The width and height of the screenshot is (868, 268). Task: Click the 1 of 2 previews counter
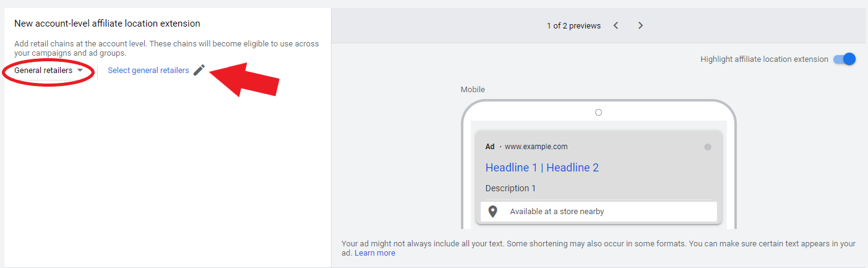pyautogui.click(x=574, y=26)
